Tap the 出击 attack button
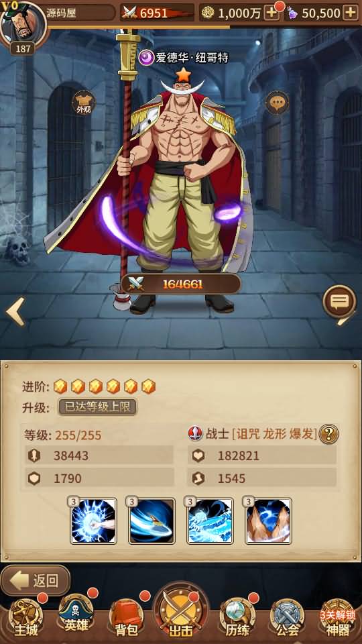 click(x=180, y=612)
